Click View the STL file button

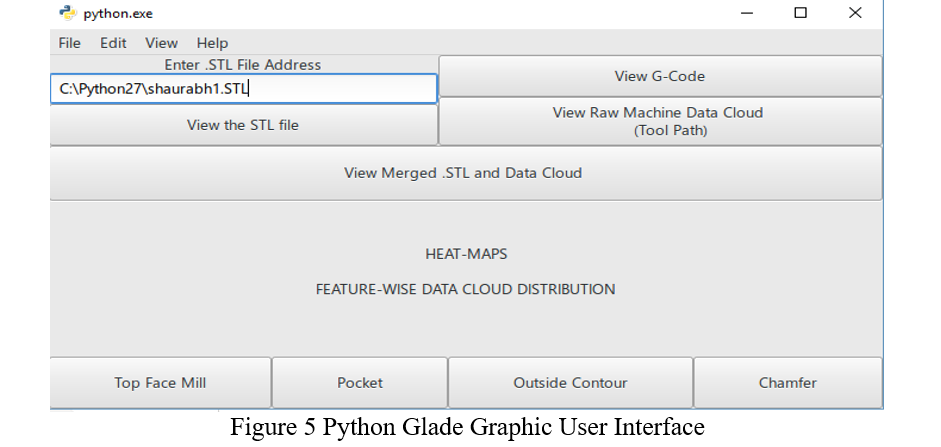243,125
